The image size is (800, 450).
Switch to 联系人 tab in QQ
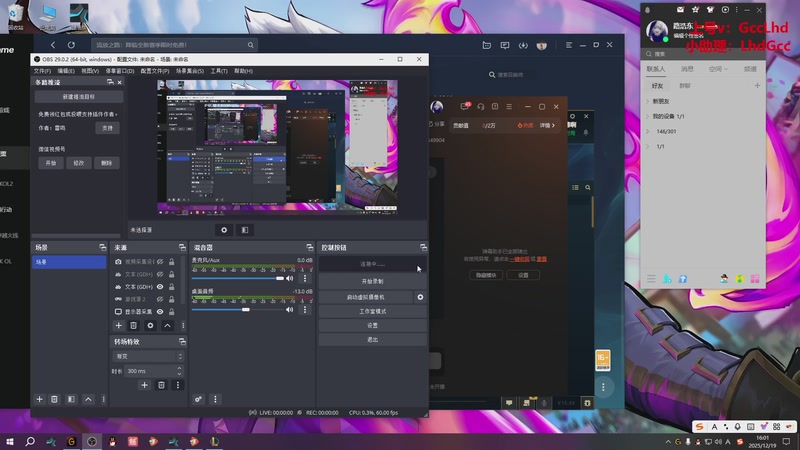point(656,69)
